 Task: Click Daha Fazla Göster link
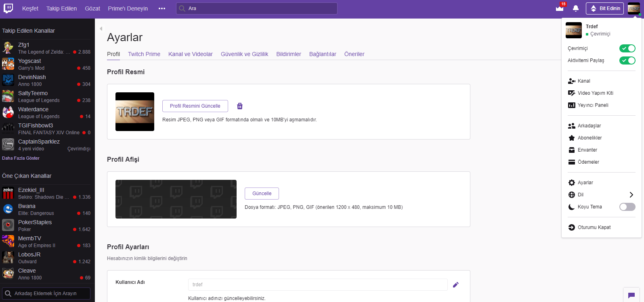coord(21,158)
